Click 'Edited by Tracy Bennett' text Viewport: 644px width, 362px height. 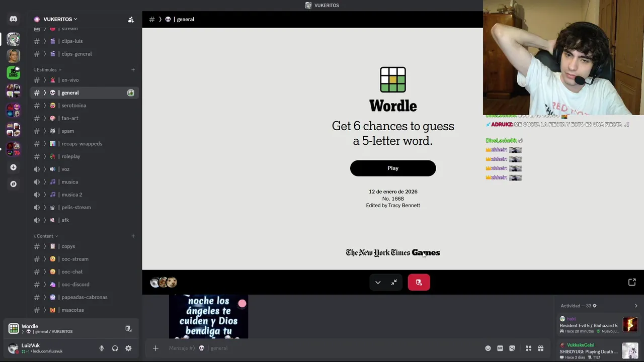coord(393,206)
